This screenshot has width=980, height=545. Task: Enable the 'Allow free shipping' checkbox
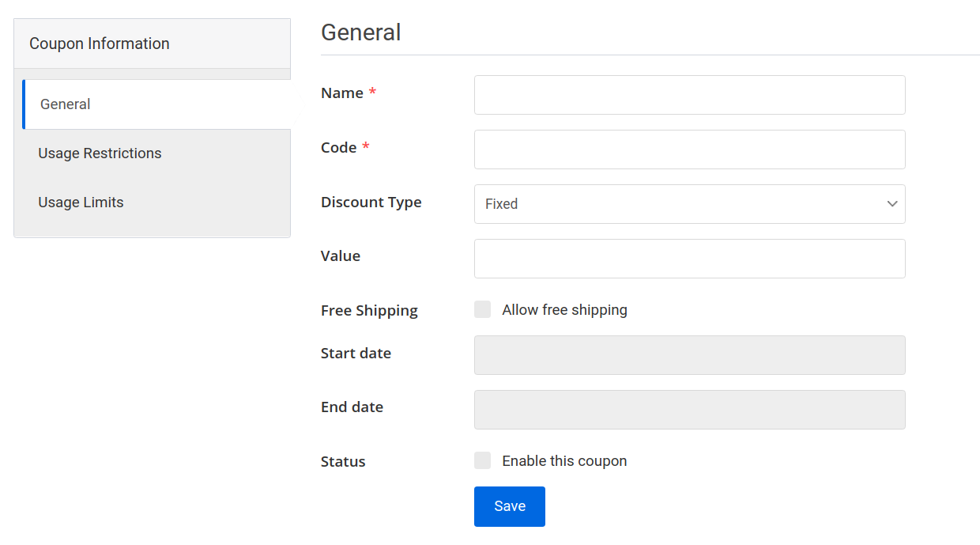click(x=482, y=309)
